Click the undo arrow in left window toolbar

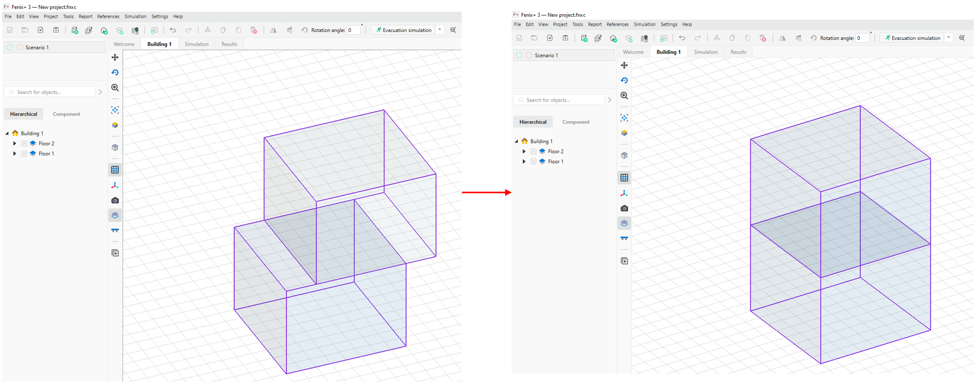173,30
